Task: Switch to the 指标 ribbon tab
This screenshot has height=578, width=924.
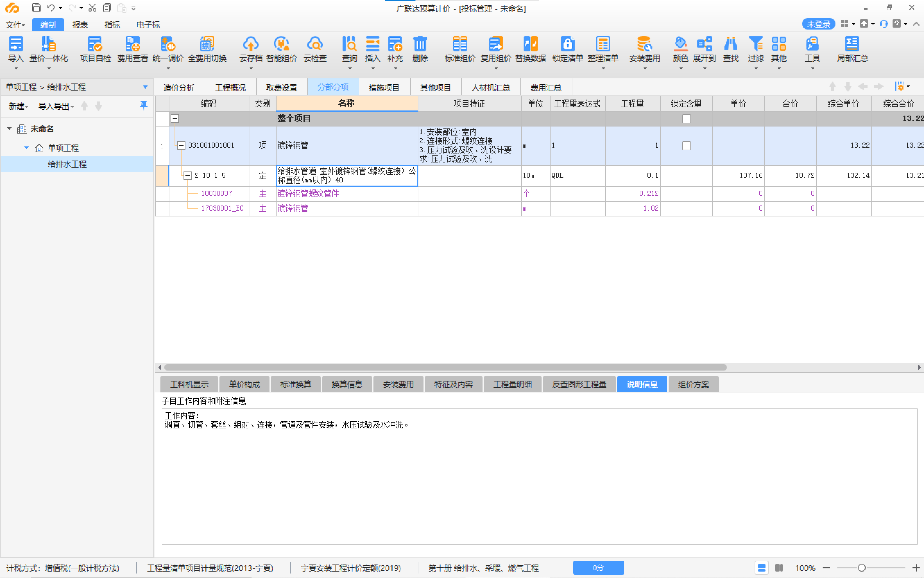Action: click(112, 25)
